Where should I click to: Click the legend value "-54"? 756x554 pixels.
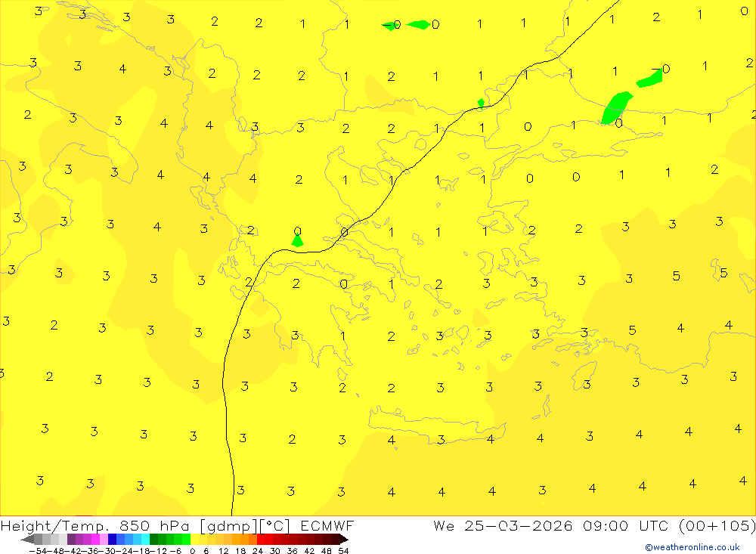(x=38, y=551)
